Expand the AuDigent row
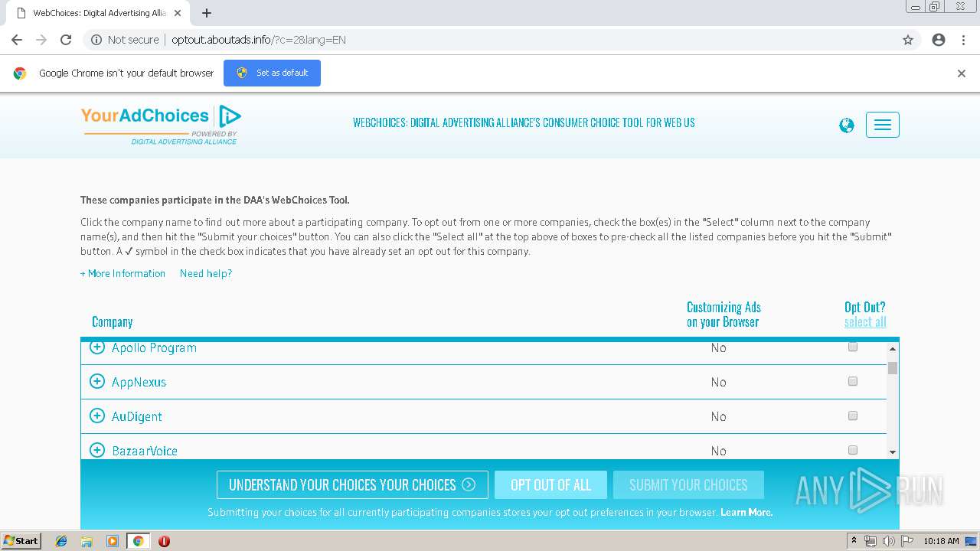980x551 pixels. [97, 416]
